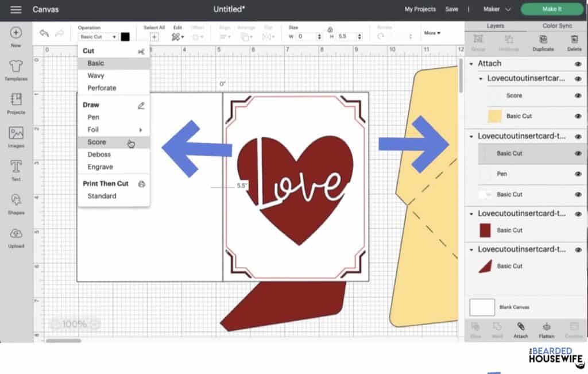Open the Templates panel
Screen dimensions: 588x374
click(16, 70)
